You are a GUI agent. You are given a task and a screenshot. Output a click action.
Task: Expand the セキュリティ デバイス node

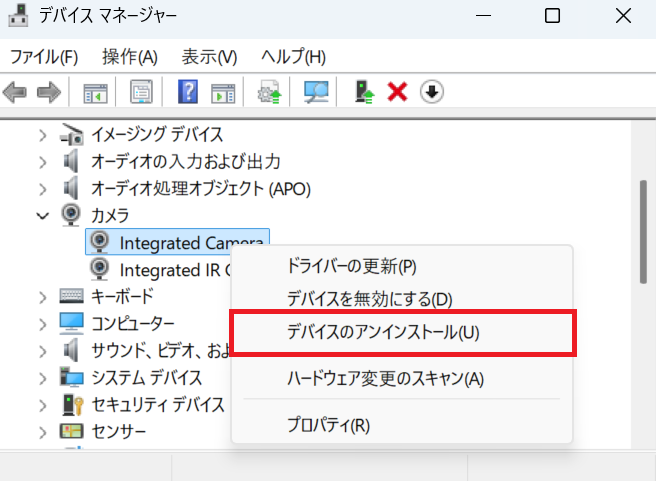pyautogui.click(x=43, y=405)
